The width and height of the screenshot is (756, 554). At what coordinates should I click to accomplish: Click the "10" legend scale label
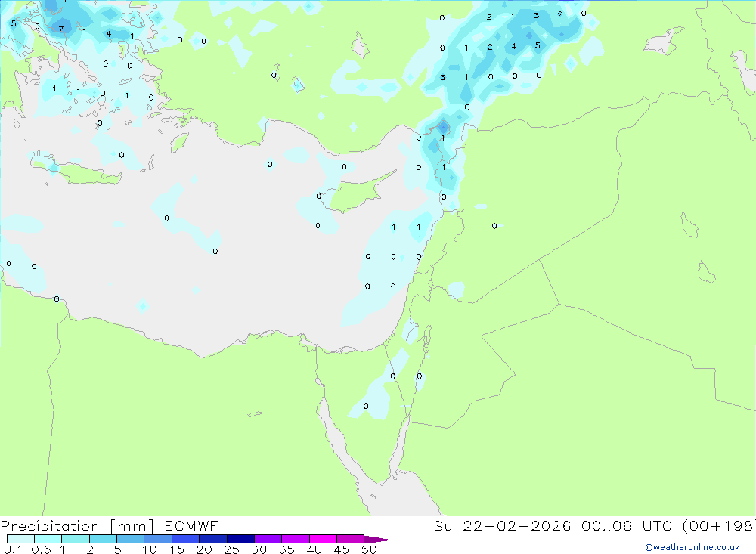tap(150, 549)
